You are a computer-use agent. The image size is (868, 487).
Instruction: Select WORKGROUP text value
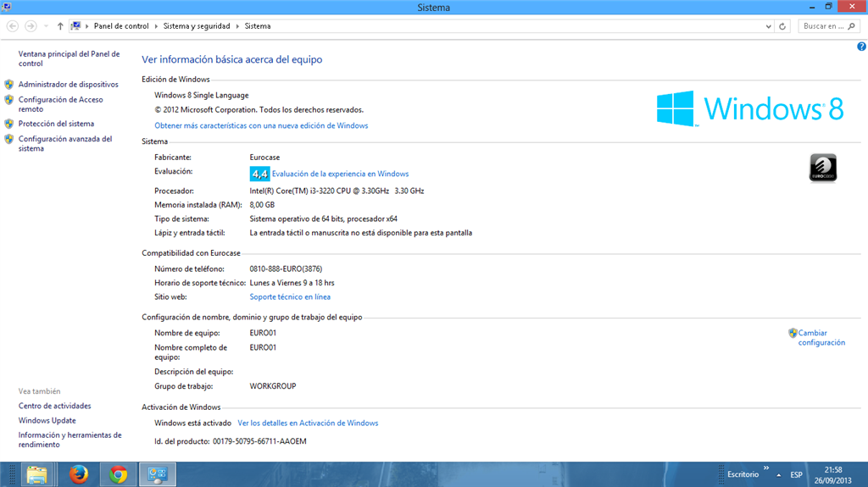point(272,385)
